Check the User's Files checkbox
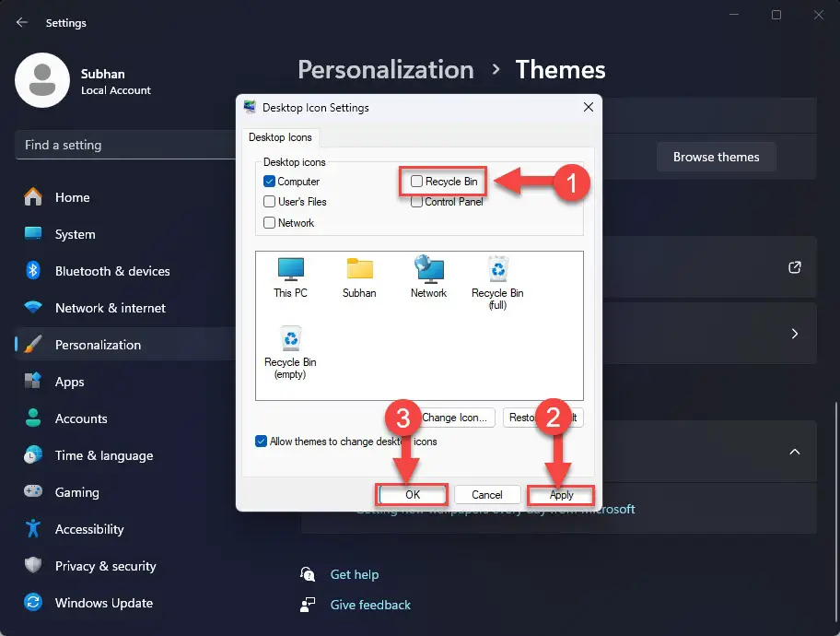This screenshot has height=636, width=840. pos(270,202)
